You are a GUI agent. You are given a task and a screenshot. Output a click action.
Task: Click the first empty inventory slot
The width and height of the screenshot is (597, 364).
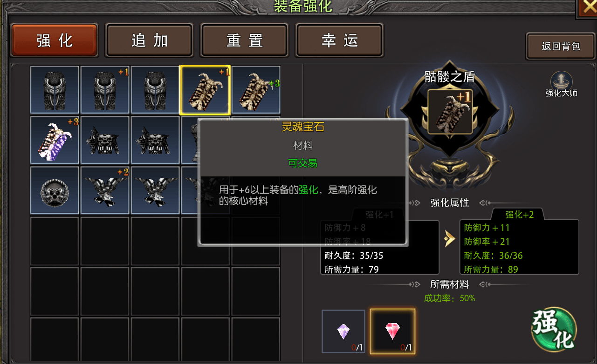coord(55,240)
